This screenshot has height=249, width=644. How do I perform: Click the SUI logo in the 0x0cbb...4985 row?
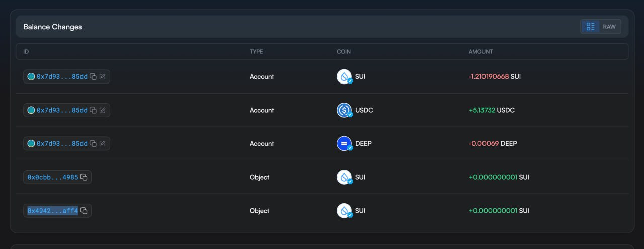344,177
